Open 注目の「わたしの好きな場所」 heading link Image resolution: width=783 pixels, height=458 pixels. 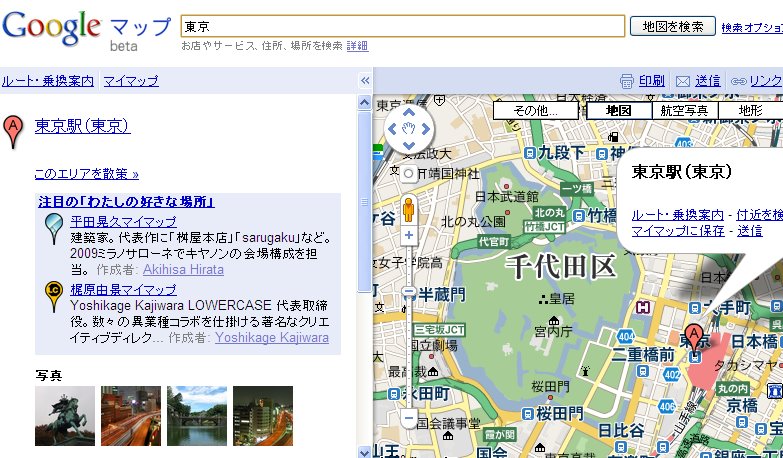click(x=126, y=202)
